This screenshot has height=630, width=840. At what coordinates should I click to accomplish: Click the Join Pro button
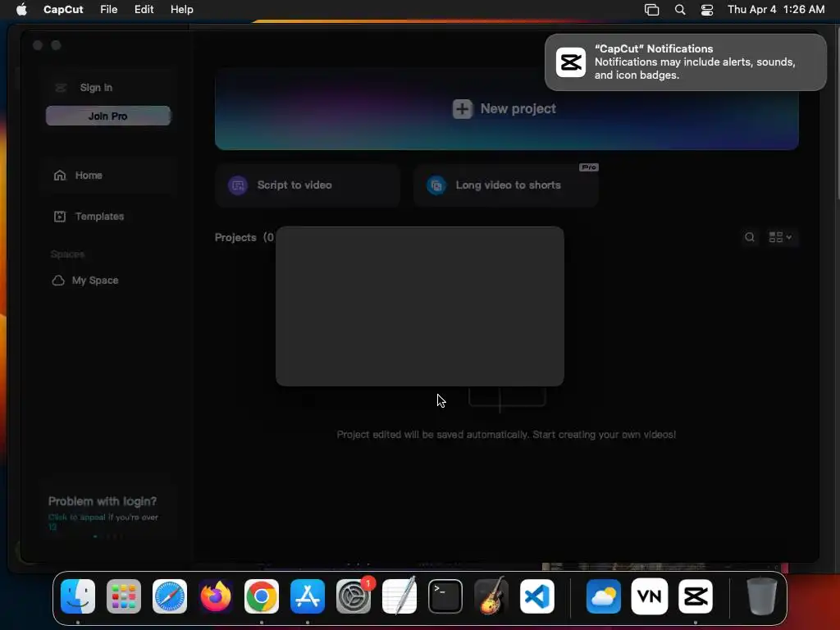[x=108, y=116]
